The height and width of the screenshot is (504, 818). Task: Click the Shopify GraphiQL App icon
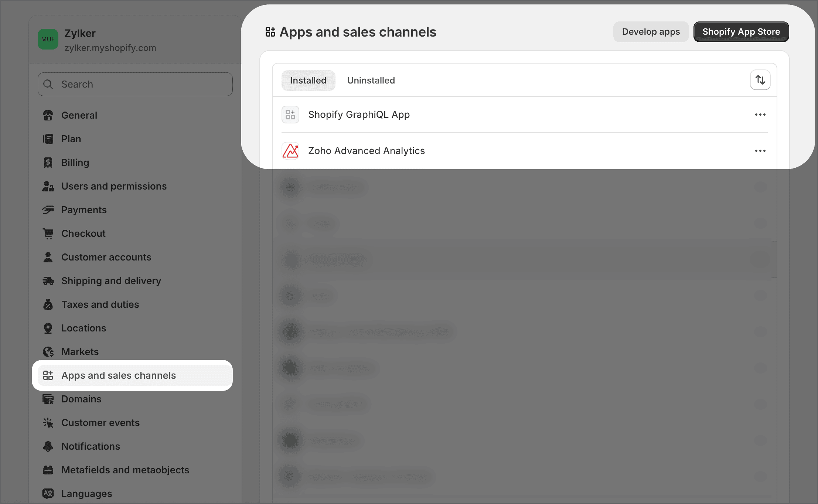(x=290, y=115)
